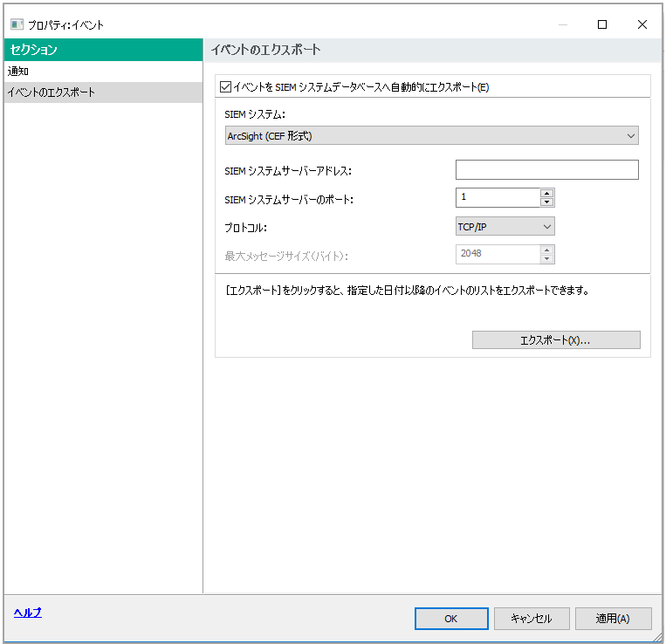Screen dimensions: 666x644
Task: Increase the SIEM server port value
Action: 547,194
